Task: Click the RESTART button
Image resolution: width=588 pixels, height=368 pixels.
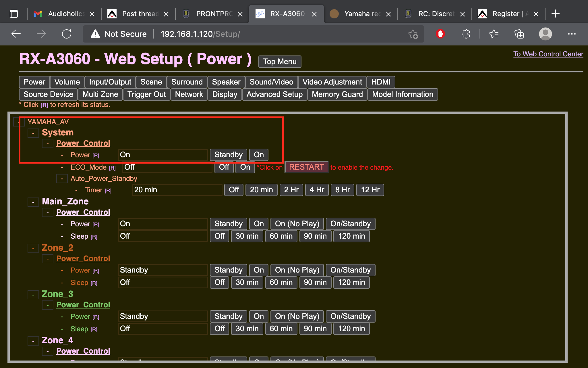Action: tap(306, 167)
